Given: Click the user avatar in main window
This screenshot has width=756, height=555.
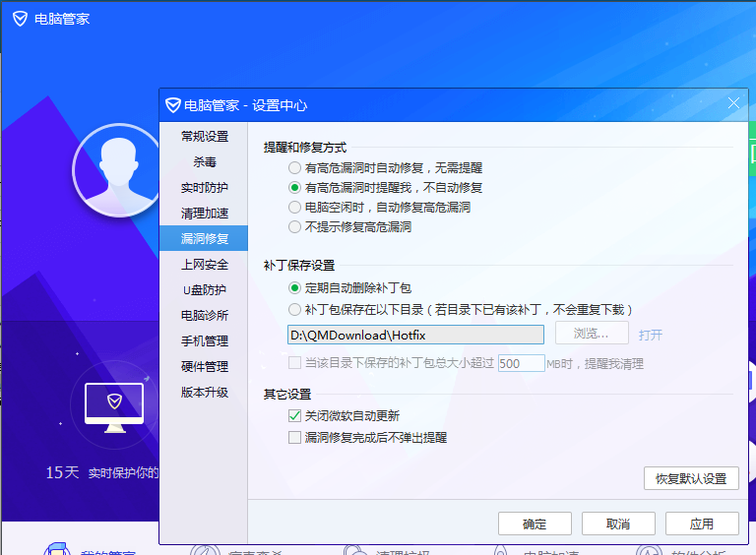Looking at the screenshot, I should click(x=117, y=170).
